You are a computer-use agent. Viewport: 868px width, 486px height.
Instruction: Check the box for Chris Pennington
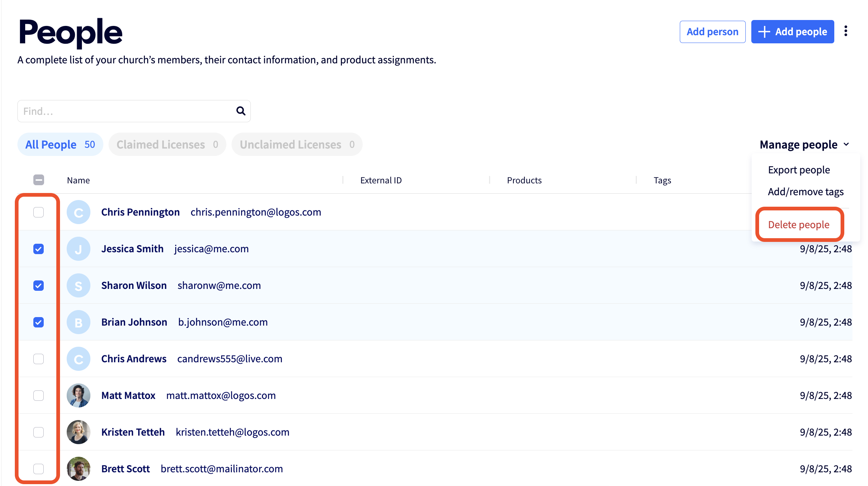(39, 212)
